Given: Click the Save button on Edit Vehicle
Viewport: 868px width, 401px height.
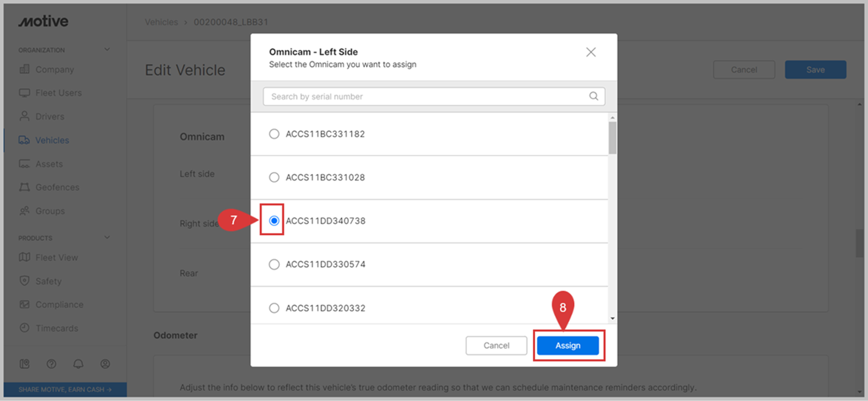Looking at the screenshot, I should coord(816,69).
